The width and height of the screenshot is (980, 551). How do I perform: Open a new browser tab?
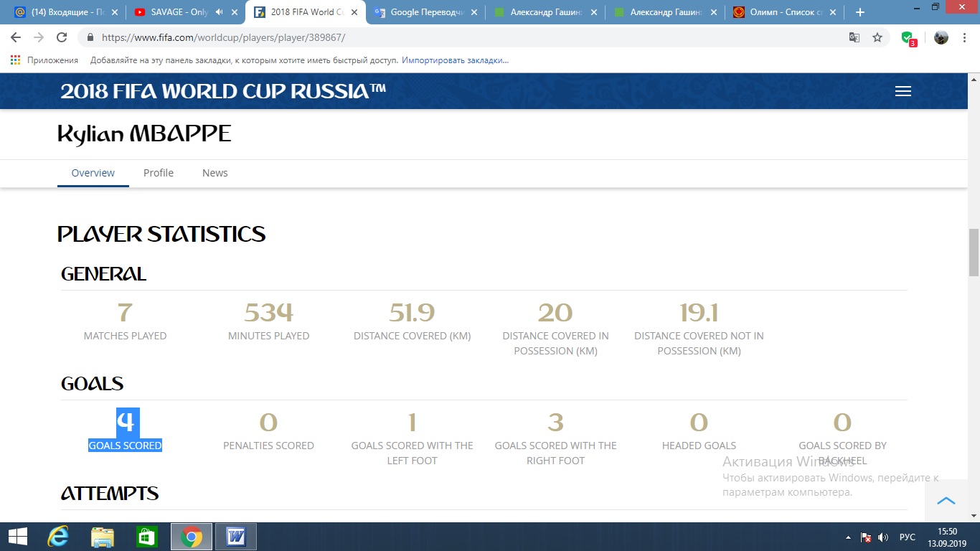(860, 12)
